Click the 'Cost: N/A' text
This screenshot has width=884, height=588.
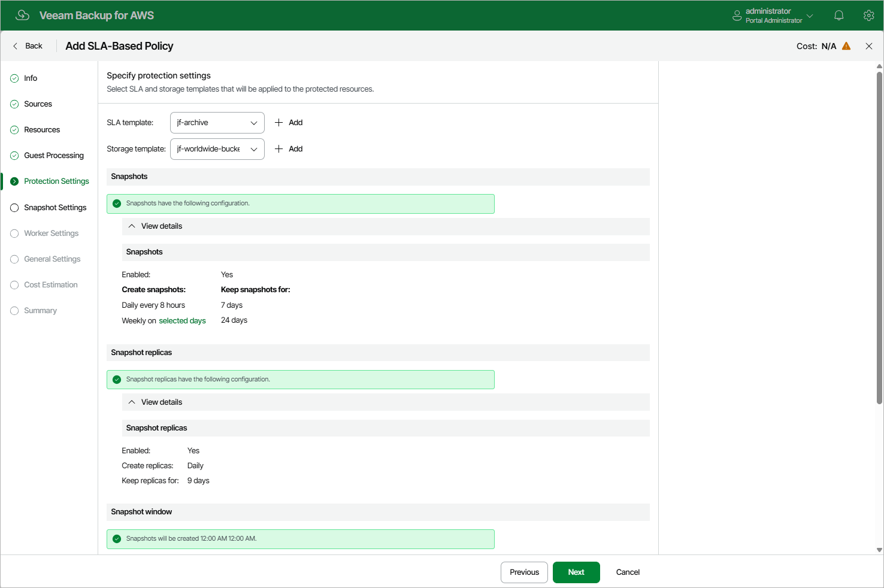(x=816, y=46)
